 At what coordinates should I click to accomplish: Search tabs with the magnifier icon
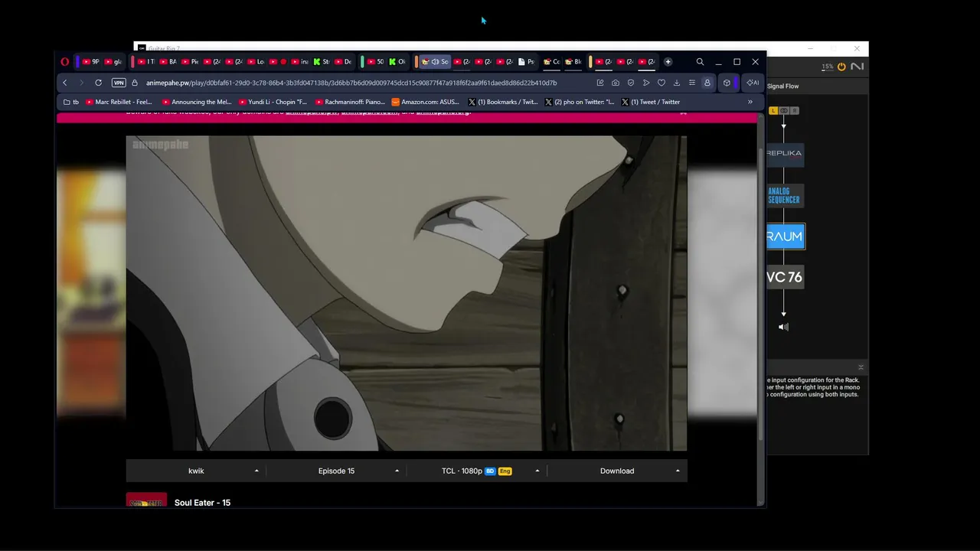pyautogui.click(x=700, y=62)
